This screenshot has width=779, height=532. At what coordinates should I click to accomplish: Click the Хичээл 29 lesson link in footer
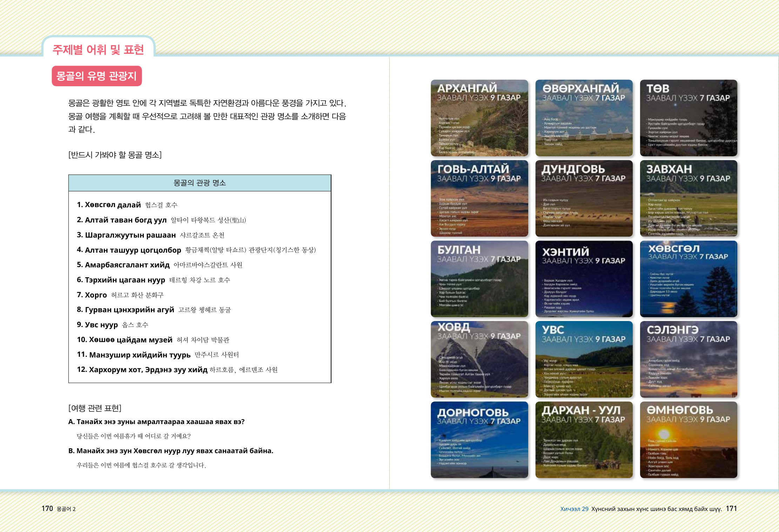pos(574,509)
